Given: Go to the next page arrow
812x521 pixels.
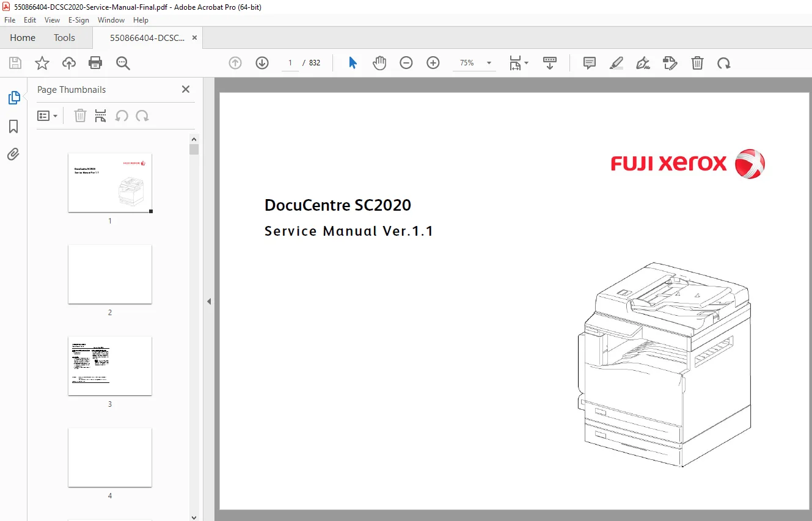Looking at the screenshot, I should point(262,63).
